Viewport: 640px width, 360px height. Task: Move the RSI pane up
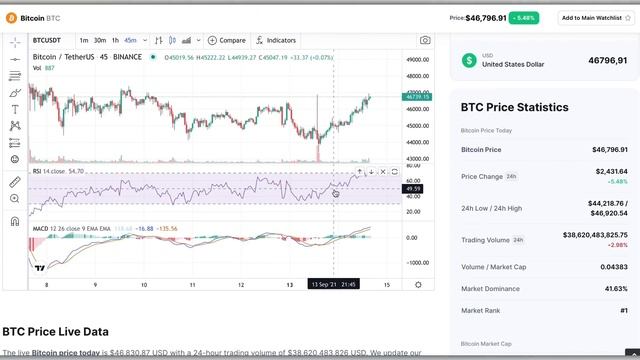(360, 172)
